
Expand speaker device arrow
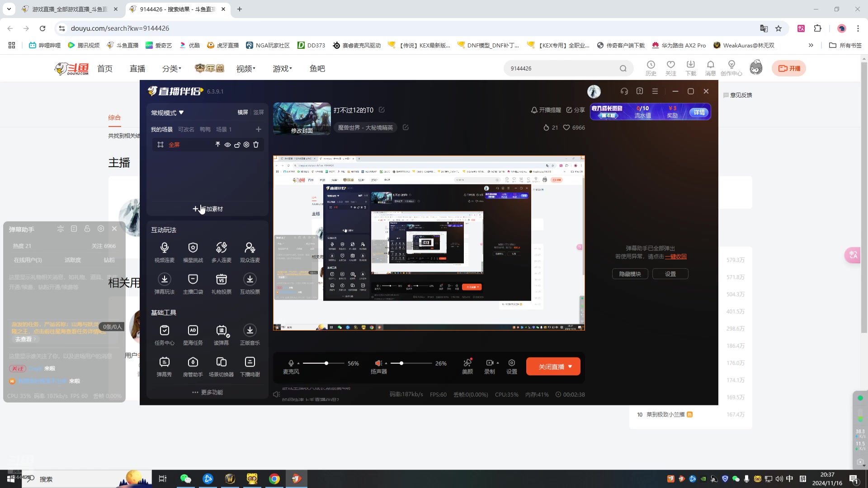click(386, 363)
